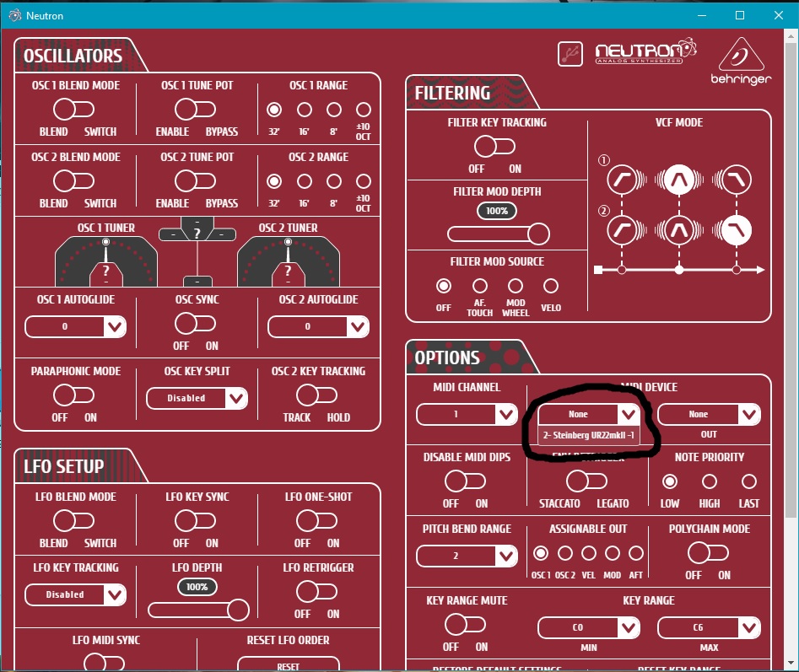Set Note Priority to Last
799x672 pixels.
pyautogui.click(x=748, y=481)
